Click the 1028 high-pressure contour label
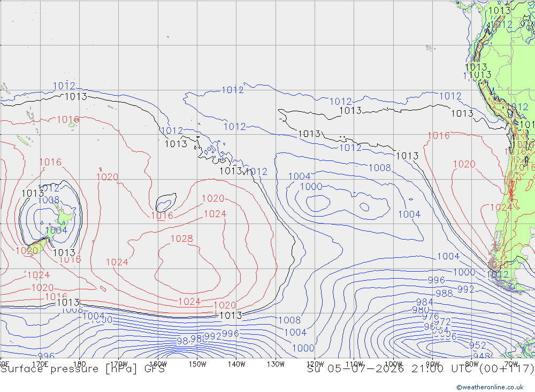Image resolution: width=535 pixels, height=392 pixels. [181, 239]
